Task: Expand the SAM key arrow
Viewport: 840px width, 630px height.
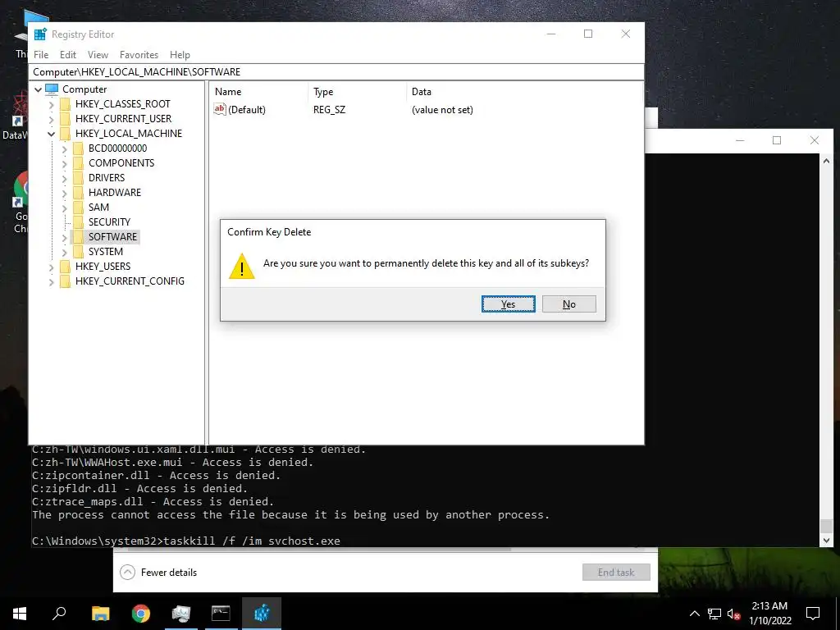Action: point(64,208)
